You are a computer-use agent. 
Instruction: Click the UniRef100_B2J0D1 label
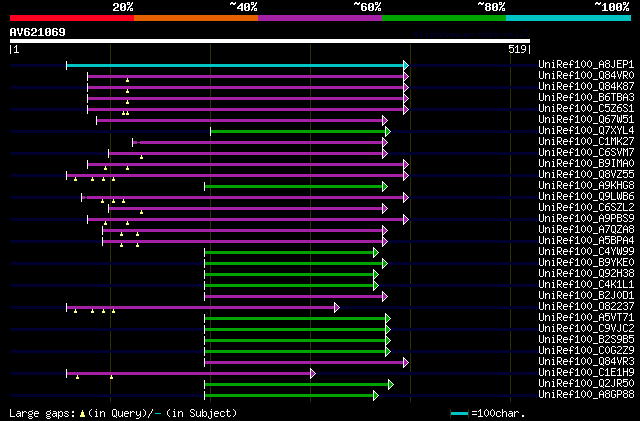(586, 296)
